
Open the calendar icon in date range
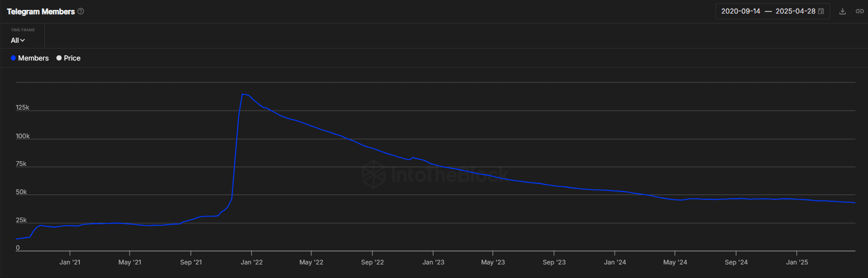821,11
